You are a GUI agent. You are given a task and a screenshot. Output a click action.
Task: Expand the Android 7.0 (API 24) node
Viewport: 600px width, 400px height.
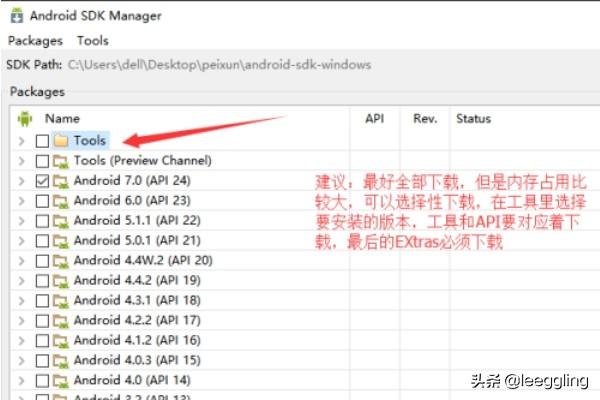click(x=21, y=181)
